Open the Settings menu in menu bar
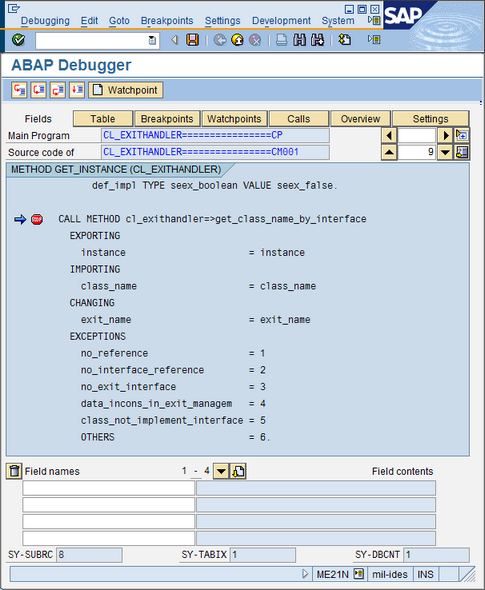 tap(222, 21)
